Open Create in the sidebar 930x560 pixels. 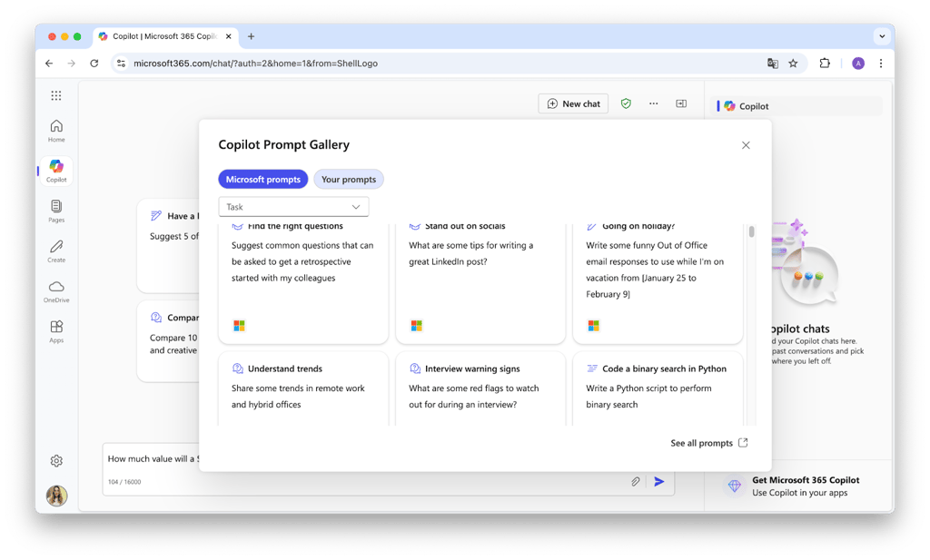[x=56, y=251]
